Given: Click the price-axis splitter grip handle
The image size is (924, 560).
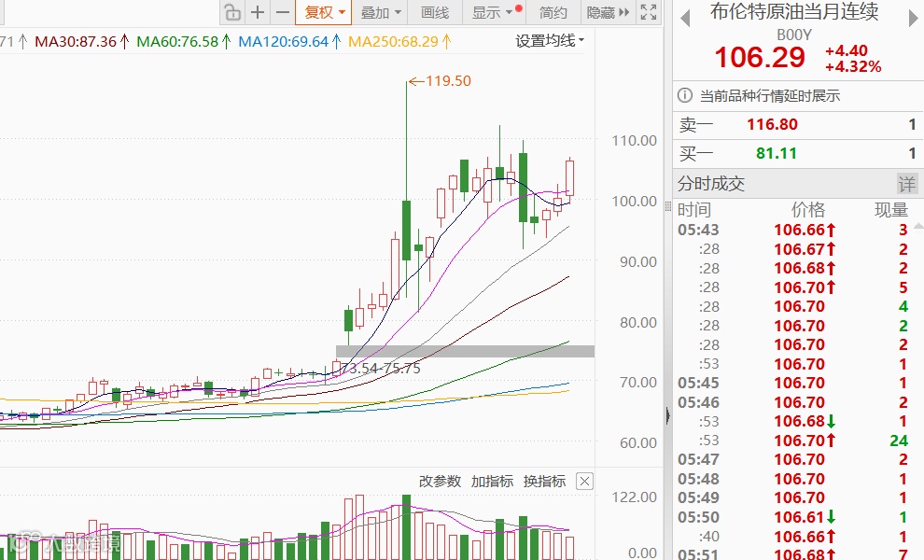Looking at the screenshot, I should click(667, 206).
